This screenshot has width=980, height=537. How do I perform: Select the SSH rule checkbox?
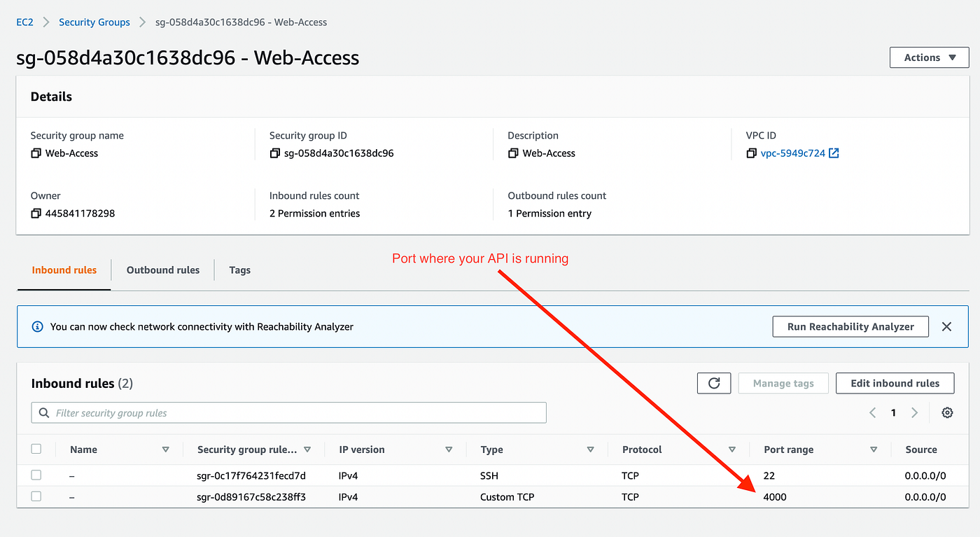tap(36, 475)
